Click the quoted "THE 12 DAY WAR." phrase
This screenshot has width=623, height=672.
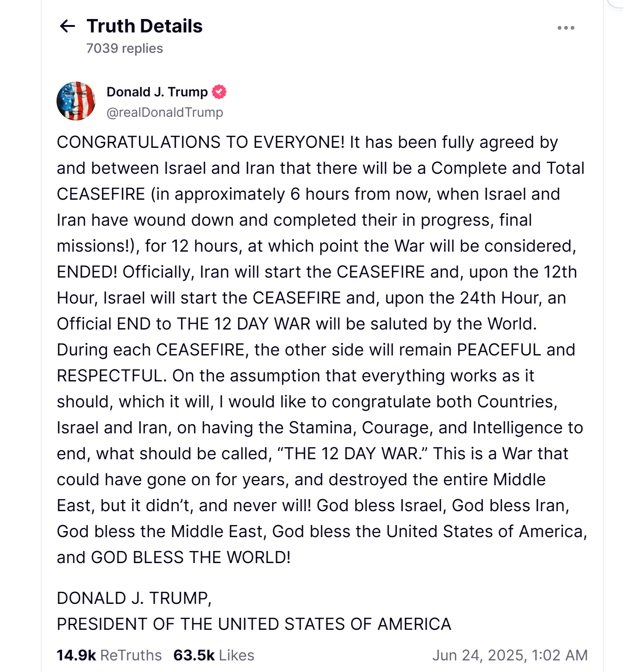click(352, 454)
